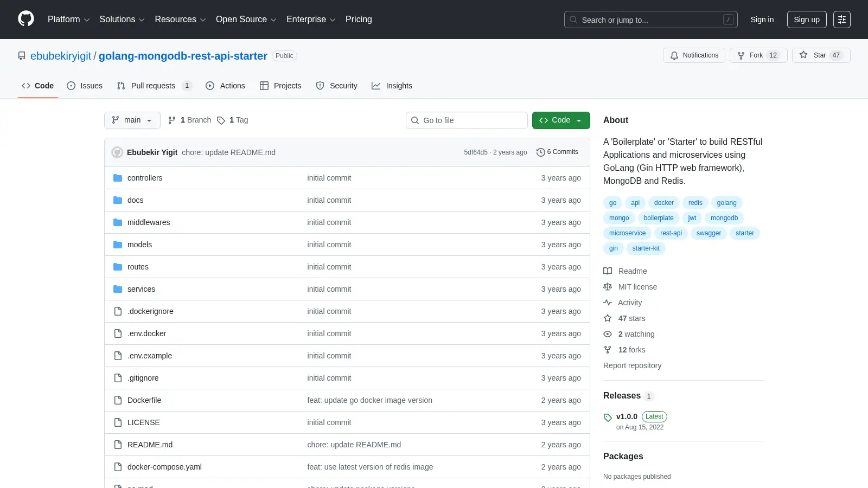This screenshot has width=868, height=488.
Task: Open the 'feat: update go docker image version' commit
Action: pos(369,400)
